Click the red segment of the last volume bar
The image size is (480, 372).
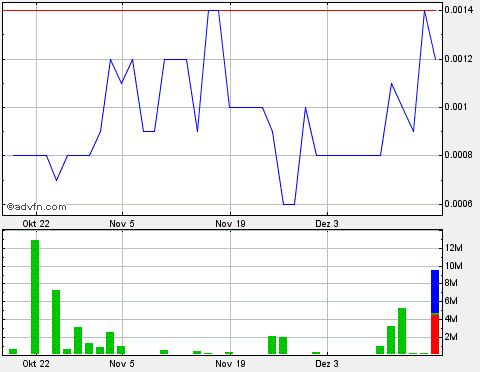pyautogui.click(x=435, y=334)
